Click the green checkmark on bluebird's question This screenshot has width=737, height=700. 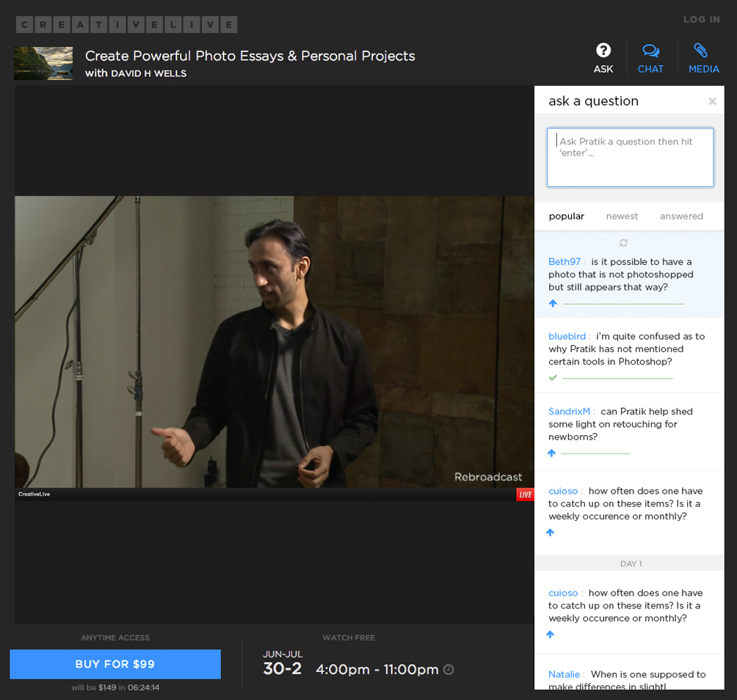tap(553, 378)
